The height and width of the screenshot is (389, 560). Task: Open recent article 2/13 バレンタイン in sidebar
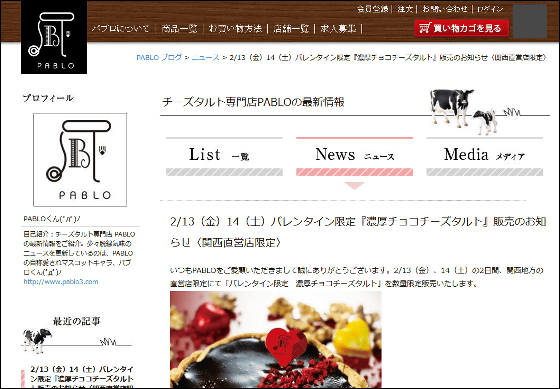pyautogui.click(x=82, y=376)
